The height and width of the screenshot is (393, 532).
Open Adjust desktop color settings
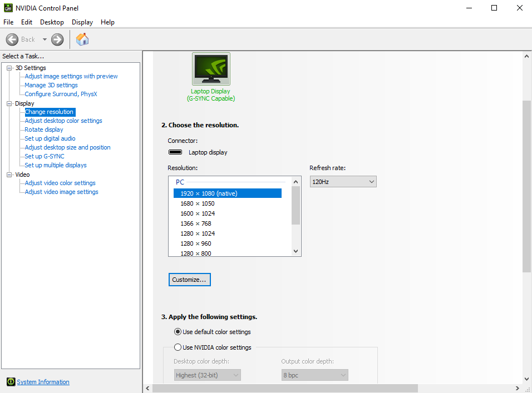pos(63,121)
